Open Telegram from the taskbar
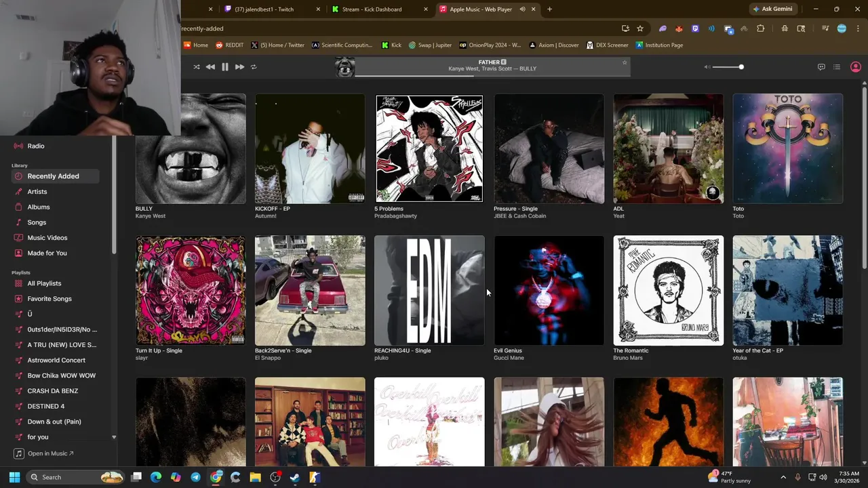The width and height of the screenshot is (868, 488). point(195,477)
